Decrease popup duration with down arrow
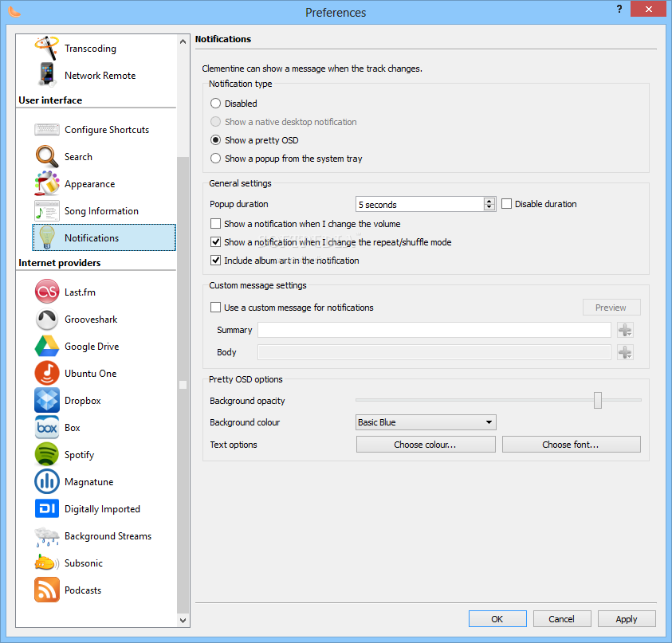This screenshot has height=643, width=672. (489, 207)
